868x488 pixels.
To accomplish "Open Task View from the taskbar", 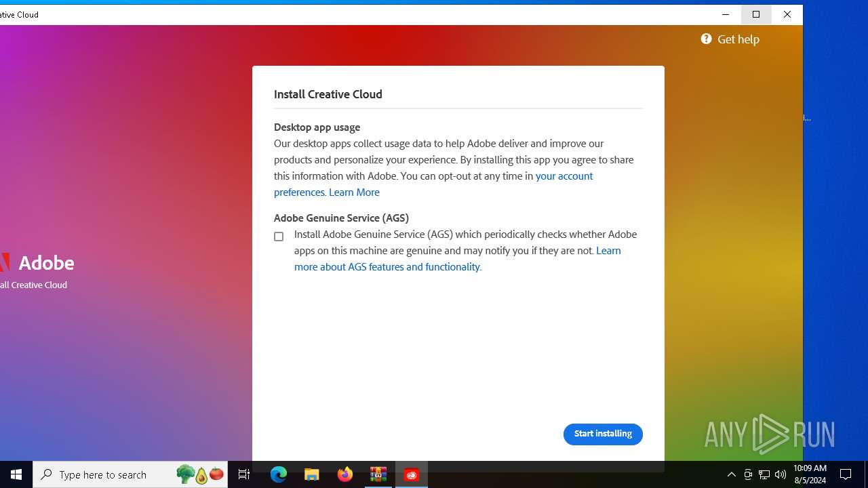I will point(244,474).
